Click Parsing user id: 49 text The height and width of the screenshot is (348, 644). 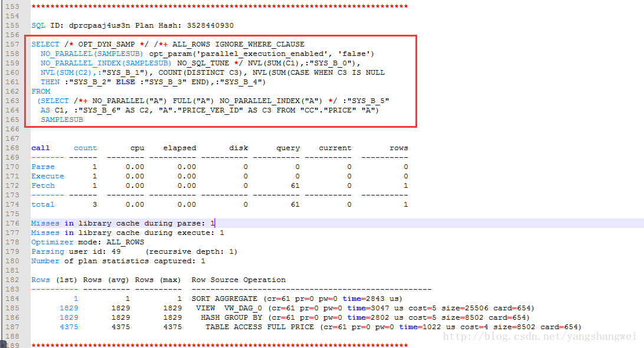coord(76,252)
